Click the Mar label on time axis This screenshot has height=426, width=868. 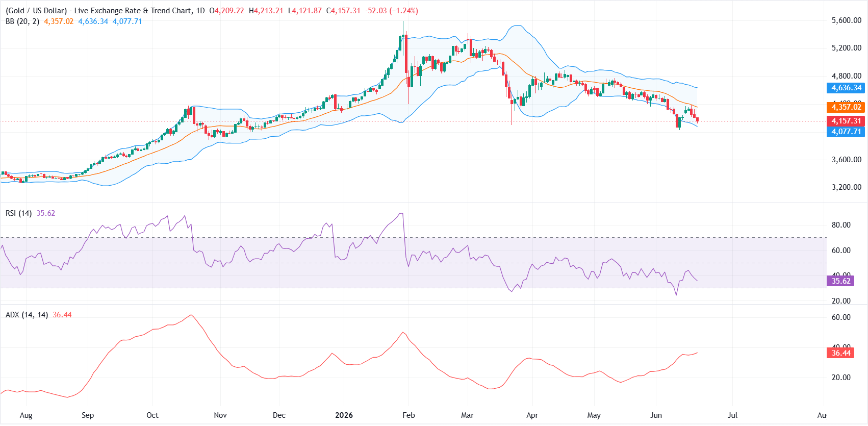(x=468, y=415)
